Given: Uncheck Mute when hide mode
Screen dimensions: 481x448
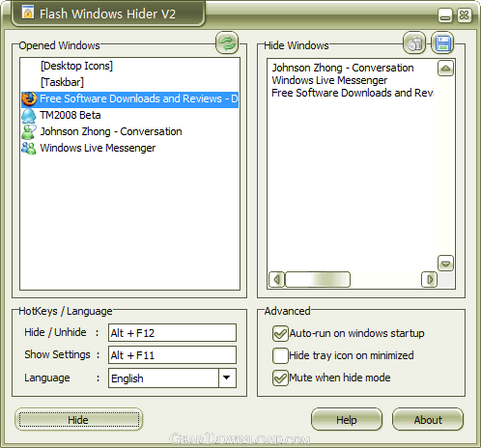Looking at the screenshot, I should tap(280, 378).
